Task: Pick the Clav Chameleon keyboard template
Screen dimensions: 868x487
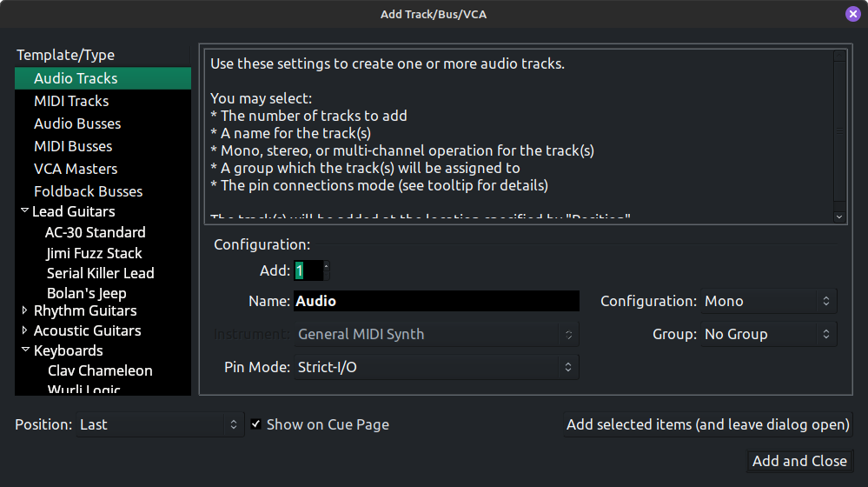Action: coord(100,370)
